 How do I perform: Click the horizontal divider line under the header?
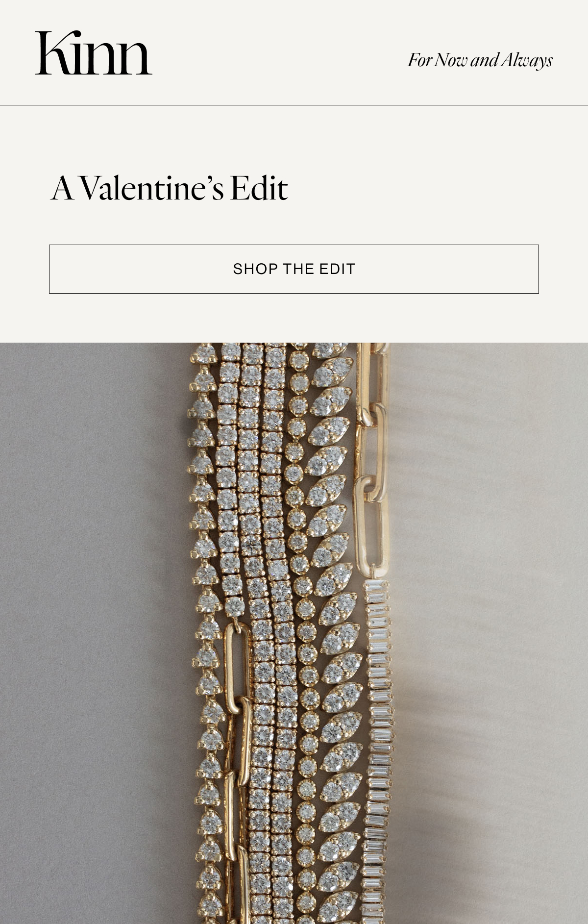294,105
